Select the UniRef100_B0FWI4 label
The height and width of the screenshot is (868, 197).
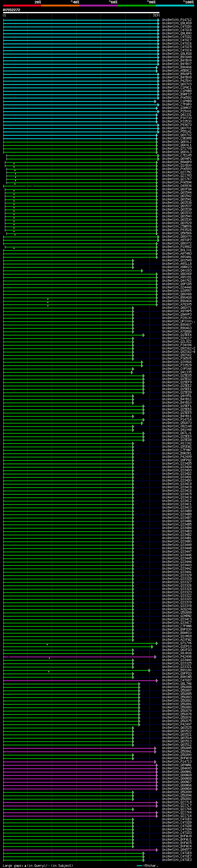[177, 846]
